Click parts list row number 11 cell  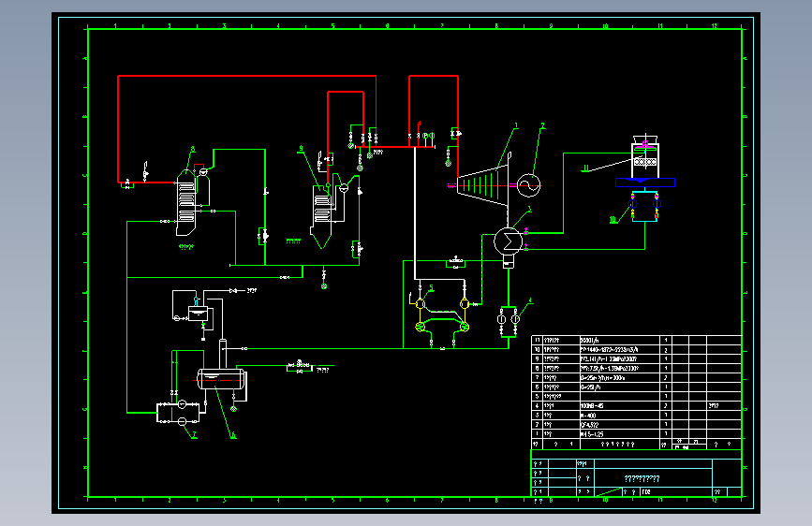pyautogui.click(x=537, y=340)
